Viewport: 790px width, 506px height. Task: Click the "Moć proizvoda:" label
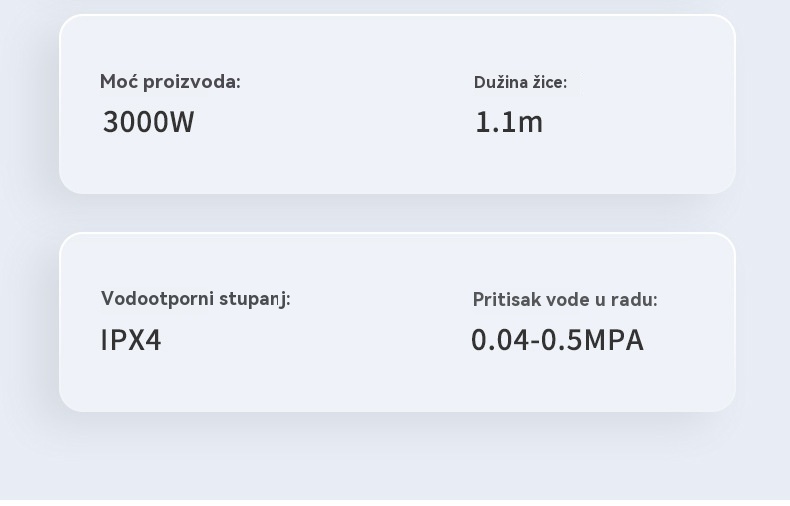coord(170,82)
